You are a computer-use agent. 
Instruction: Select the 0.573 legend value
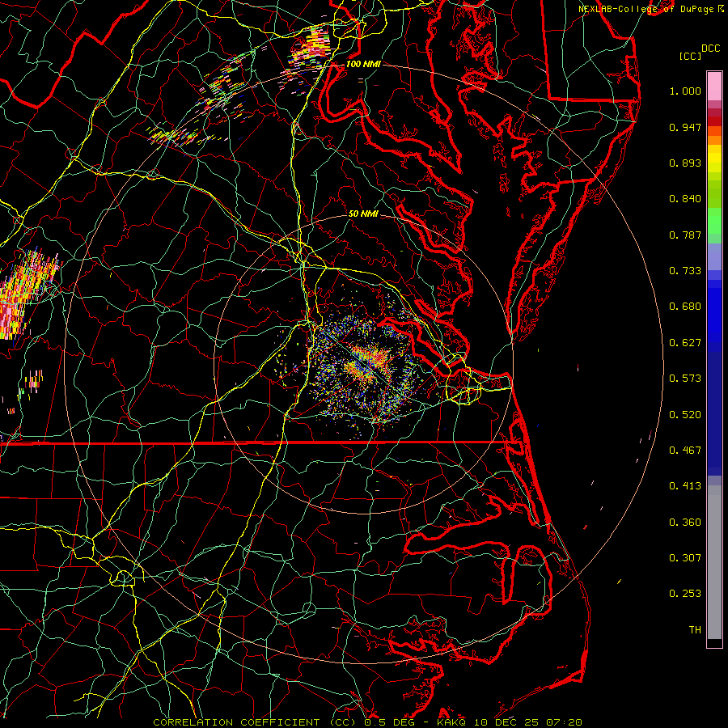(x=685, y=379)
